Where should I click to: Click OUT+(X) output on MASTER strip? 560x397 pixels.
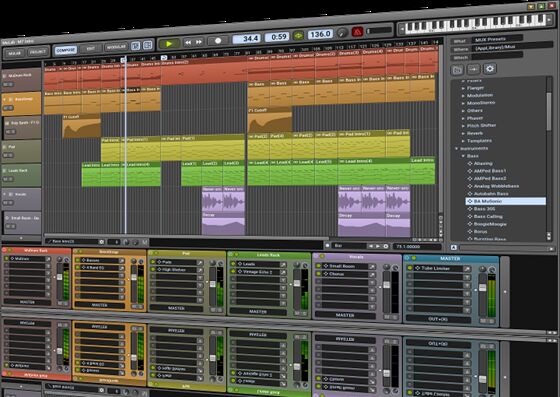[x=438, y=319]
